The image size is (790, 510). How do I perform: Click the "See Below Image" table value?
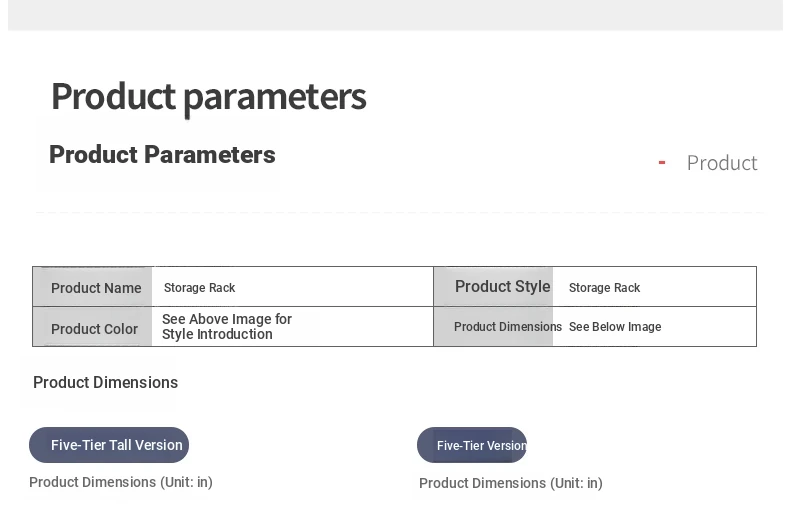pos(615,327)
